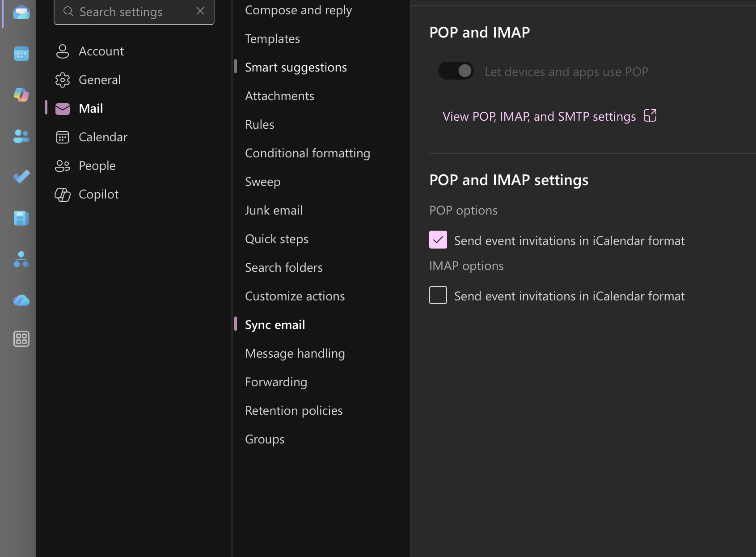The width and height of the screenshot is (756, 557).
Task: Open Retention policies
Action: (x=294, y=411)
